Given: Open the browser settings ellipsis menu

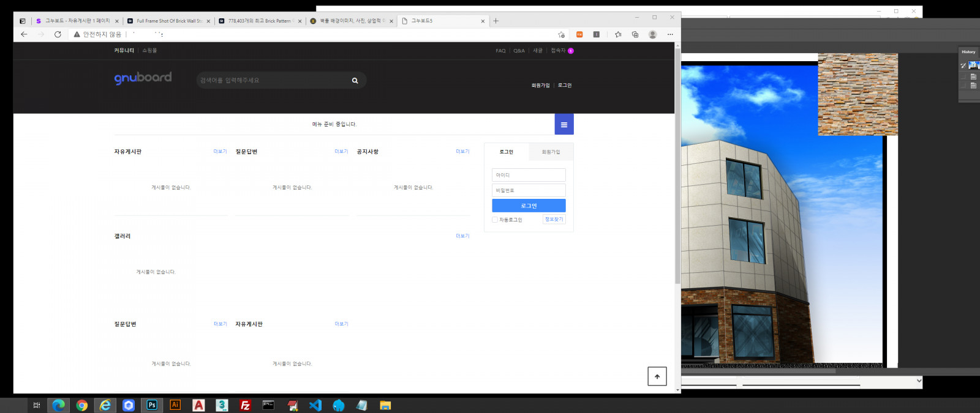Looking at the screenshot, I should point(670,35).
